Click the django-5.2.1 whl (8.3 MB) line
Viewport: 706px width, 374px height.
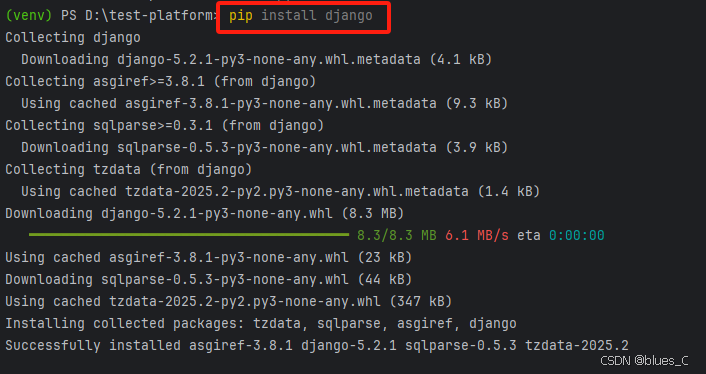coord(205,213)
